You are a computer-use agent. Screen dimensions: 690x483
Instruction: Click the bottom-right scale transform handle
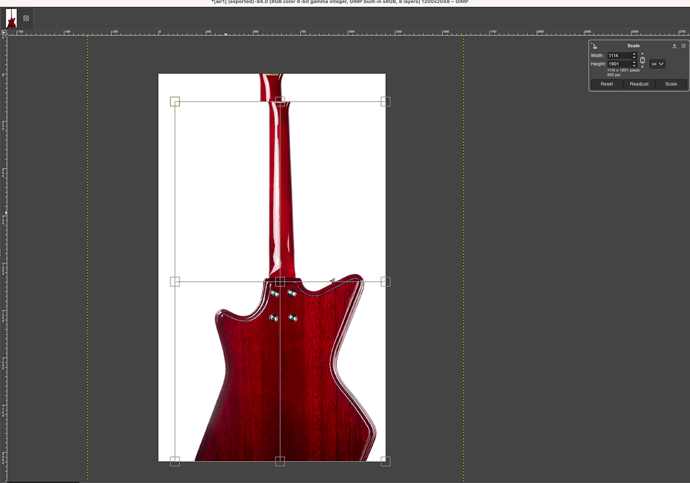click(x=385, y=461)
